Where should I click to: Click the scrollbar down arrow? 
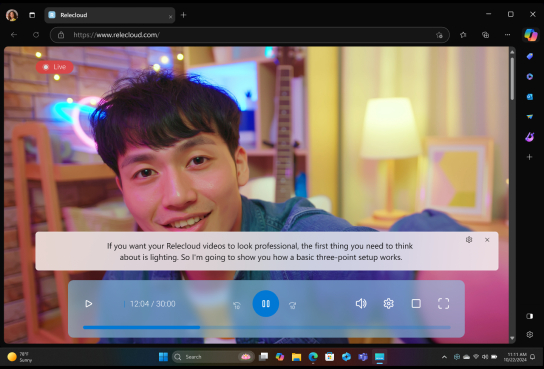pyautogui.click(x=512, y=338)
